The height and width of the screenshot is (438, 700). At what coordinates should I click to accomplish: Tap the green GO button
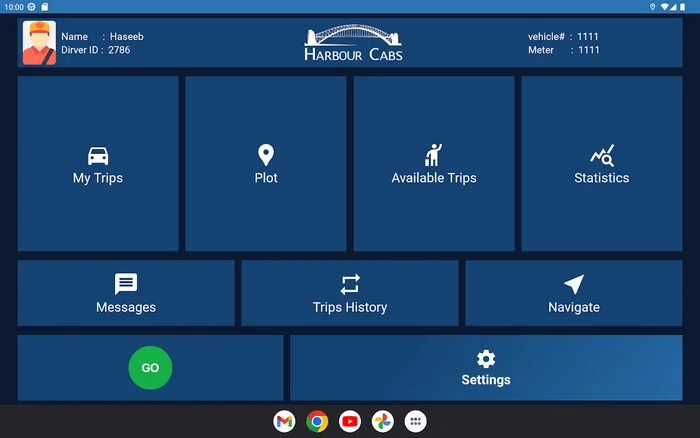point(150,368)
